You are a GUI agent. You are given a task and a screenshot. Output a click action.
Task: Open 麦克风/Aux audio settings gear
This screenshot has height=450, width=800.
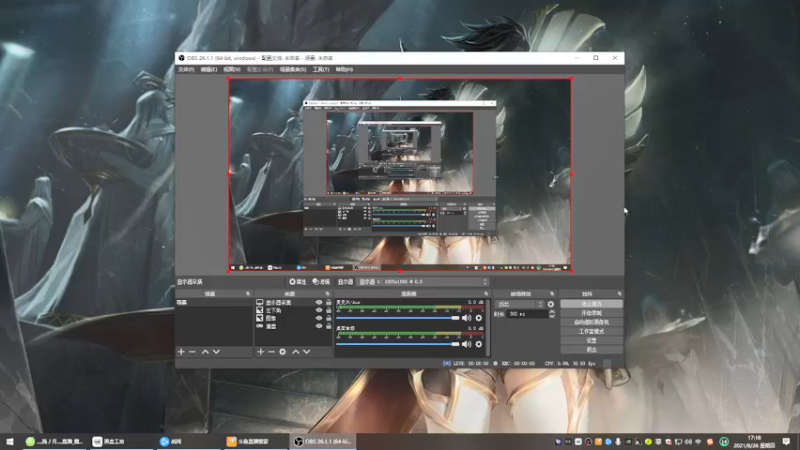click(479, 318)
